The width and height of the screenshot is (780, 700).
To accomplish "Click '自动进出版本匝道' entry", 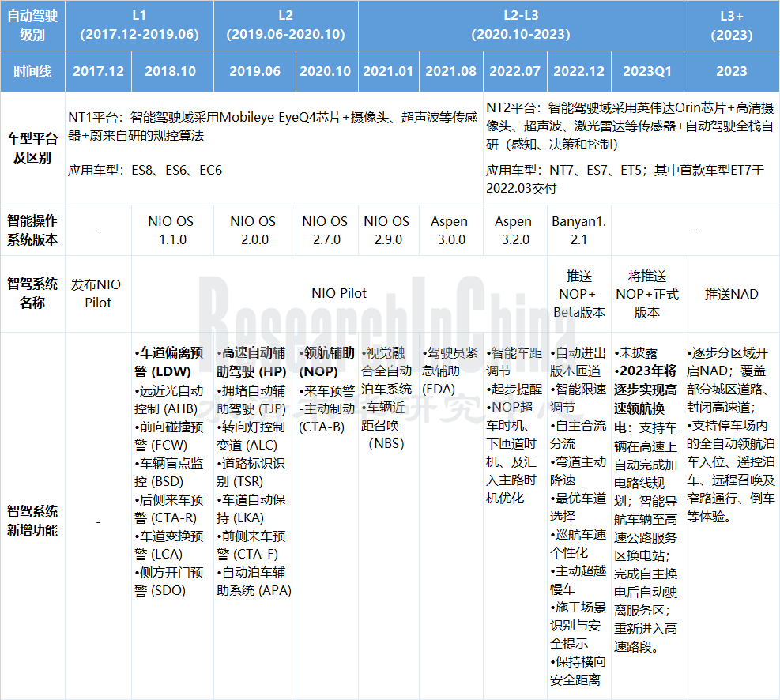I will pos(578,363).
